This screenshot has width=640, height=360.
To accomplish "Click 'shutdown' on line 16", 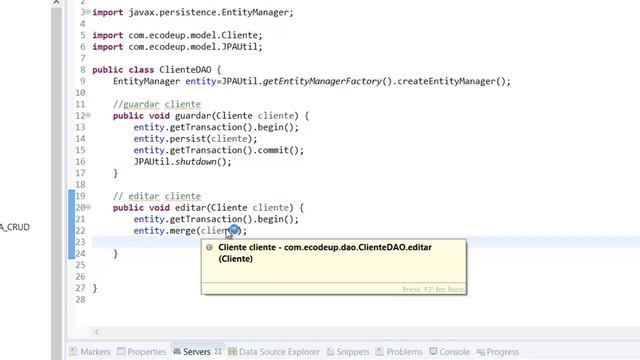I will point(196,162).
